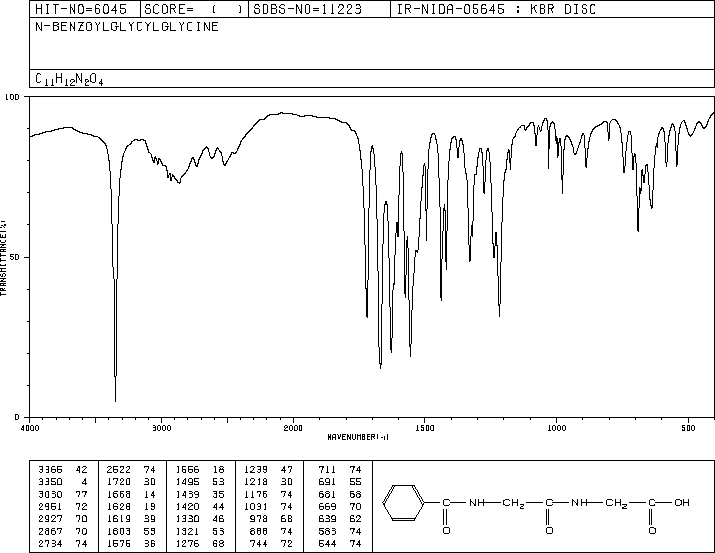The width and height of the screenshot is (715, 553).
Task: Click the 3366 entry in the peak table
Action: (x=49, y=467)
